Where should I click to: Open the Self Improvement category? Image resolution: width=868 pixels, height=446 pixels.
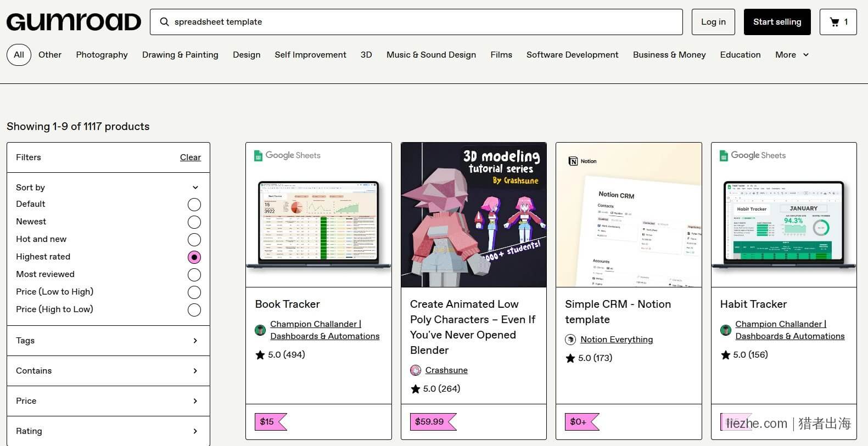coord(310,55)
